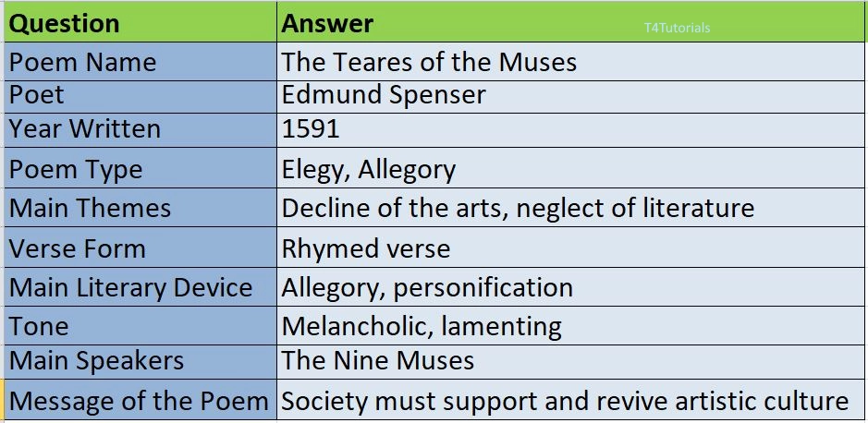Click the Elegy, Allegory cell
The image size is (868, 423).
tap(570, 167)
